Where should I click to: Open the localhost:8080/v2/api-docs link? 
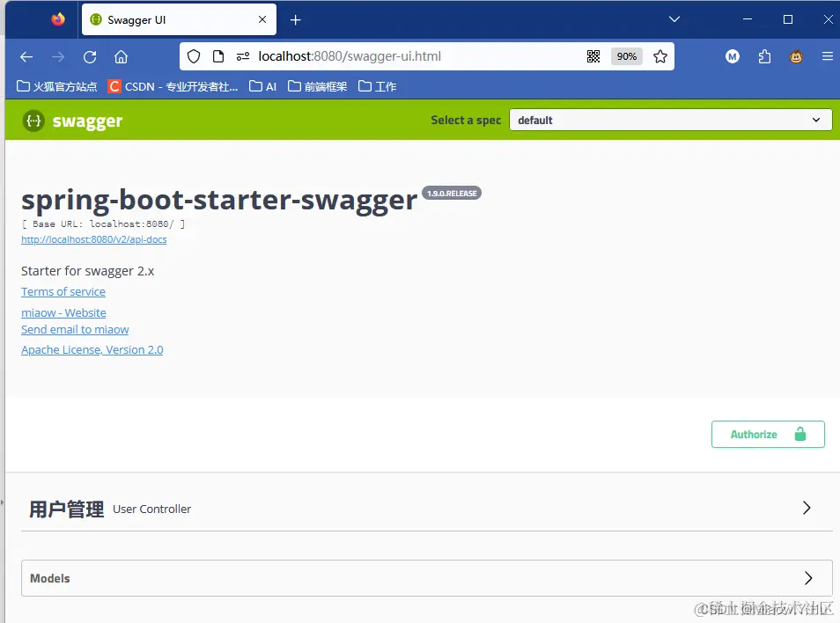click(x=93, y=239)
